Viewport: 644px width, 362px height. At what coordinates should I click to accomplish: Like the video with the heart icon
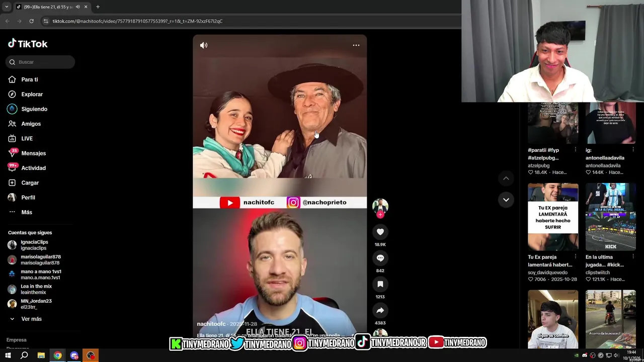380,232
